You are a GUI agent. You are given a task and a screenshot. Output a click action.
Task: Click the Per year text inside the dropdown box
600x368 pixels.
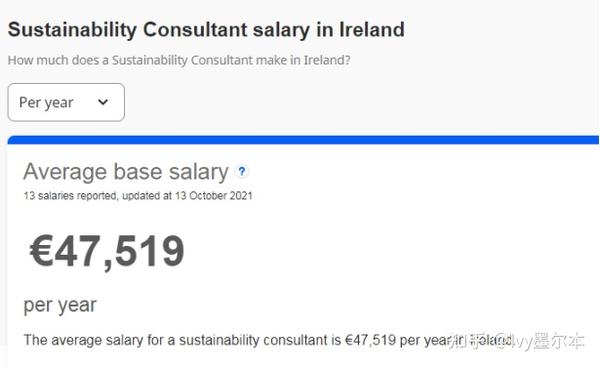coord(46,103)
